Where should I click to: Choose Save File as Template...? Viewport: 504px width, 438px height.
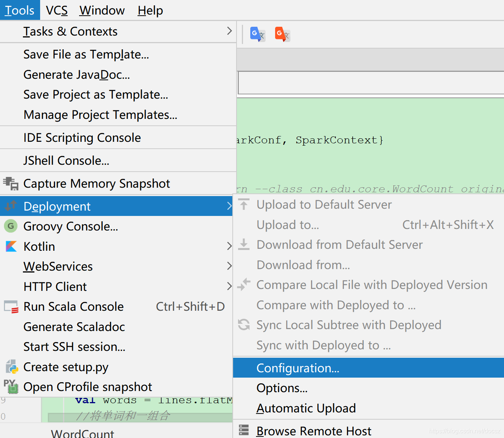pos(118,54)
